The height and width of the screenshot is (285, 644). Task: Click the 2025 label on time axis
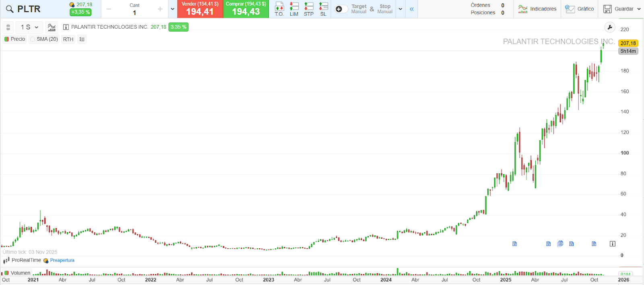(506, 280)
